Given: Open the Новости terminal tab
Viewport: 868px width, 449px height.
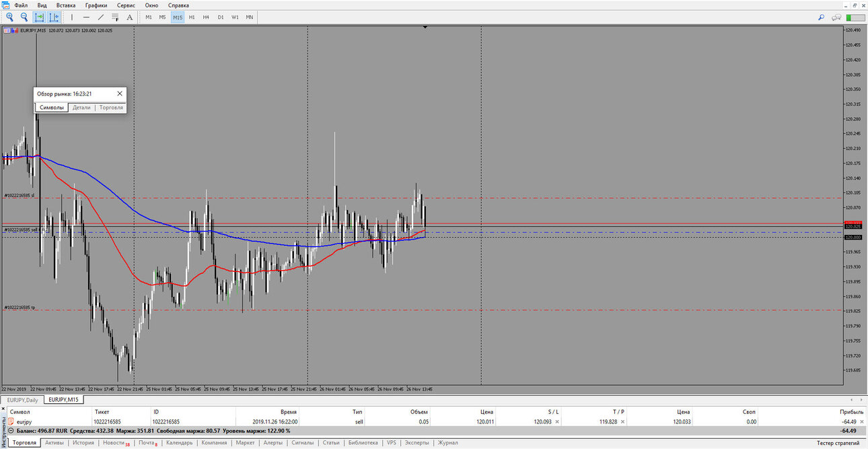Looking at the screenshot, I should (116, 442).
